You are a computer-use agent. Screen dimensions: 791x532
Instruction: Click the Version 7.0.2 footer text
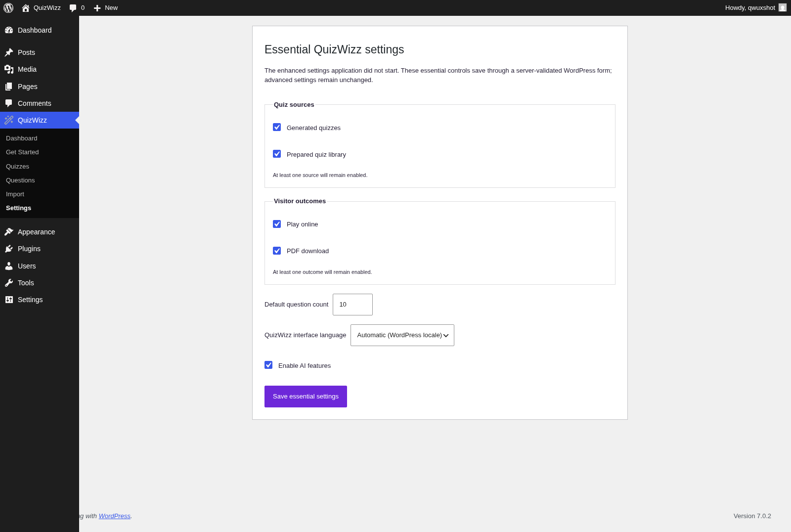click(x=752, y=516)
